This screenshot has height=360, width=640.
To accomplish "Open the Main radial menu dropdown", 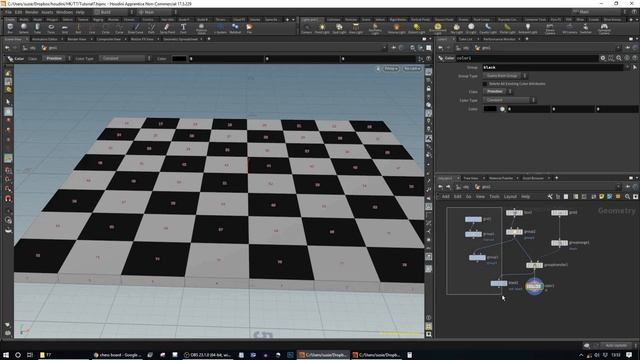I will point(157,12).
